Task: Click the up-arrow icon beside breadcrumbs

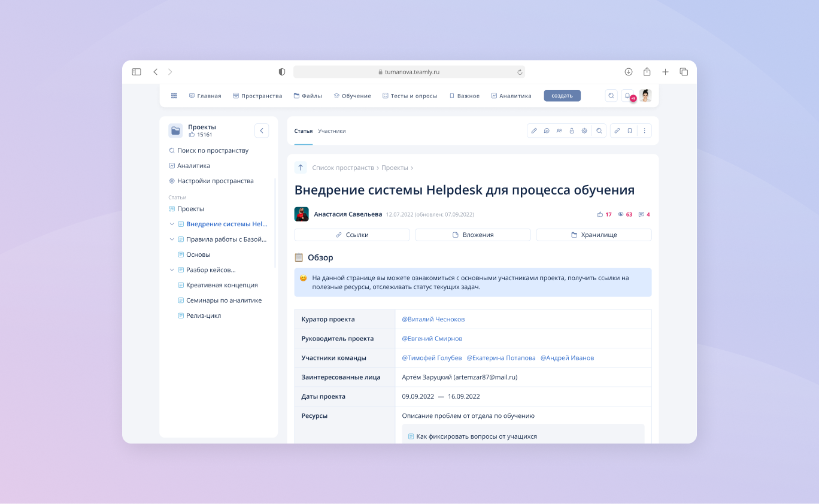Action: coord(301,168)
